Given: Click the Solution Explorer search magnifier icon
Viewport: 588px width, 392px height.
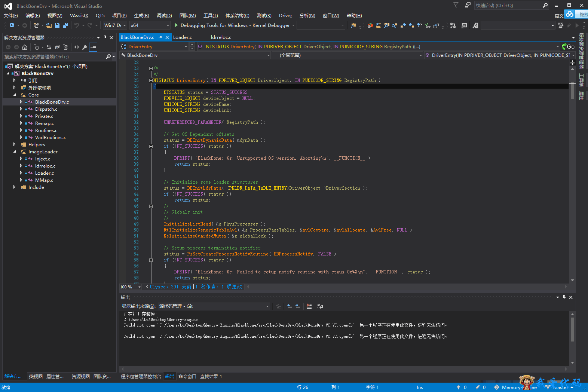Looking at the screenshot, I should (x=108, y=57).
